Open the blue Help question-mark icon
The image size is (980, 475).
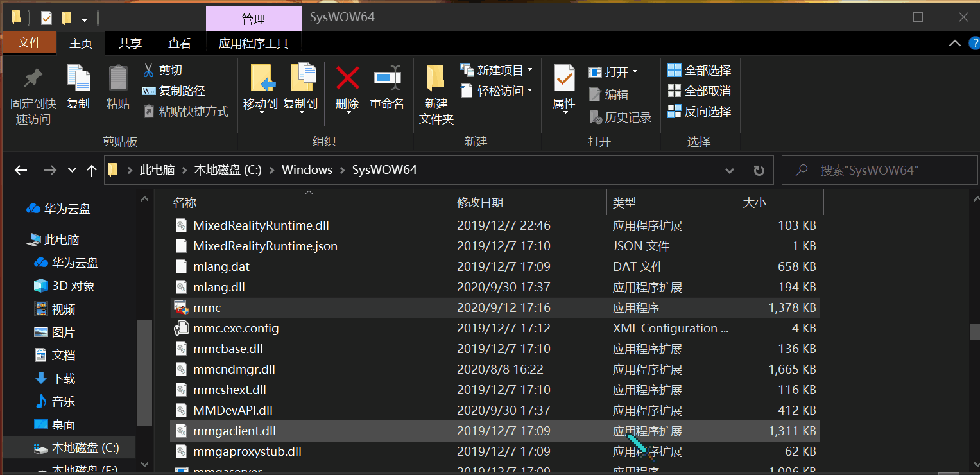click(974, 43)
